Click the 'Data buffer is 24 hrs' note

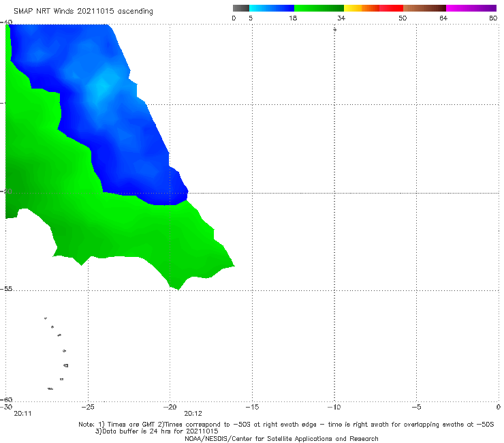(157, 431)
